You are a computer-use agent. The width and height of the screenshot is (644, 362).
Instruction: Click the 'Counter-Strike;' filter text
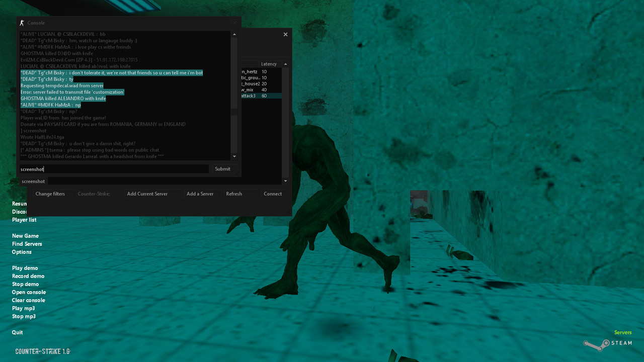coord(94,194)
